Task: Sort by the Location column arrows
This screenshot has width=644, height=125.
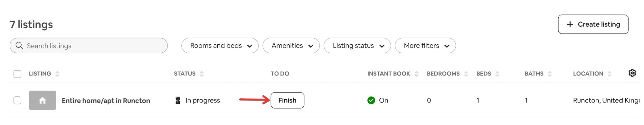Action: click(x=610, y=74)
